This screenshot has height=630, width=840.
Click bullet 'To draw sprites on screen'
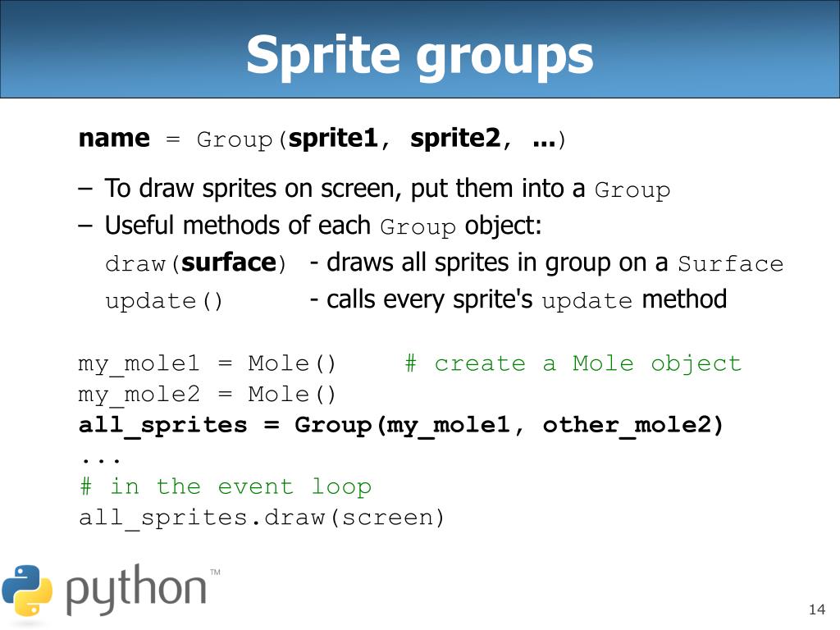pos(374,189)
